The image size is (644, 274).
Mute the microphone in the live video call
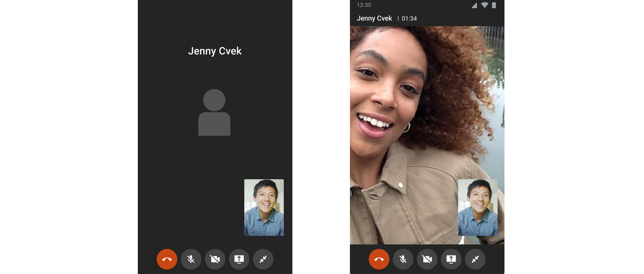click(x=403, y=259)
